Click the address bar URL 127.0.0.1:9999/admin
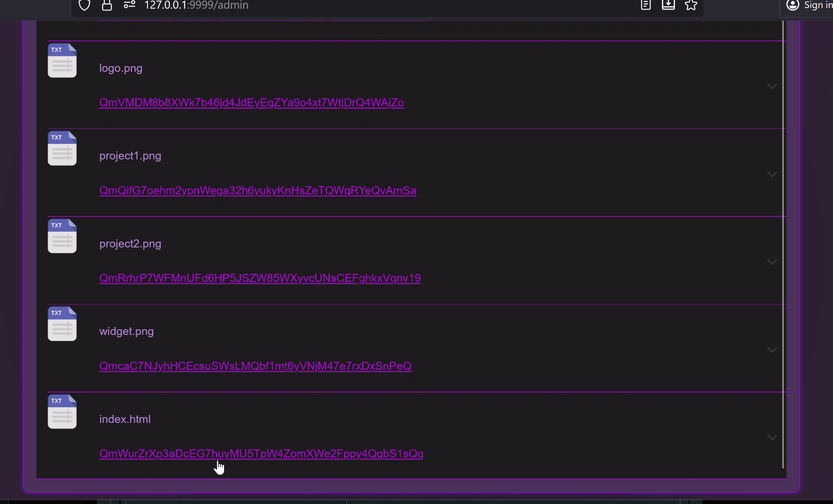The width and height of the screenshot is (833, 504). [x=196, y=5]
